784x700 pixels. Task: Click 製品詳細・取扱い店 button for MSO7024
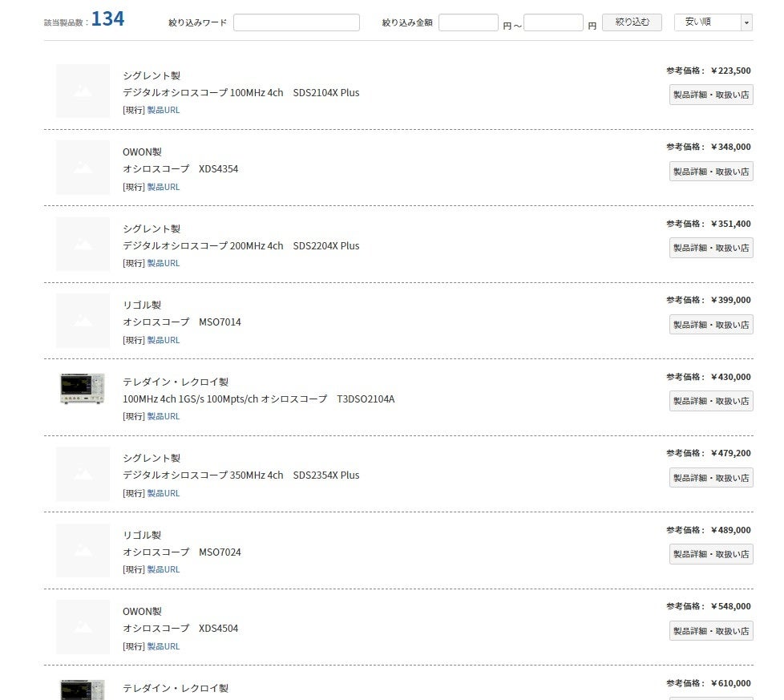point(711,554)
